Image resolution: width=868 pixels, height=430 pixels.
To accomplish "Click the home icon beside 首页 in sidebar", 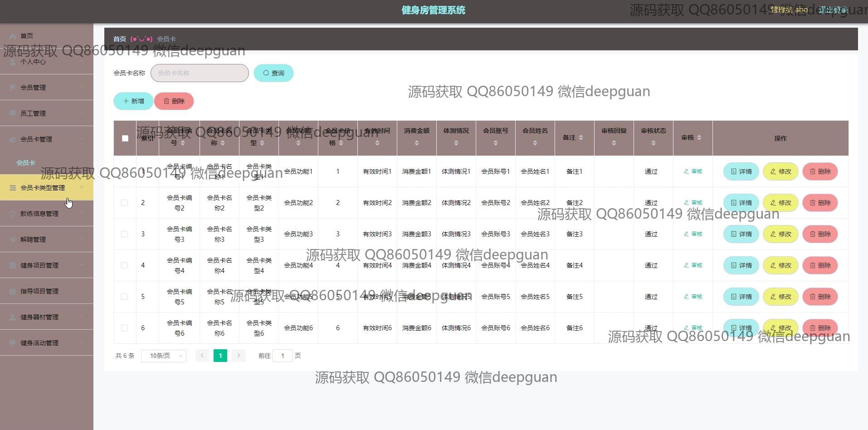I will click(13, 36).
